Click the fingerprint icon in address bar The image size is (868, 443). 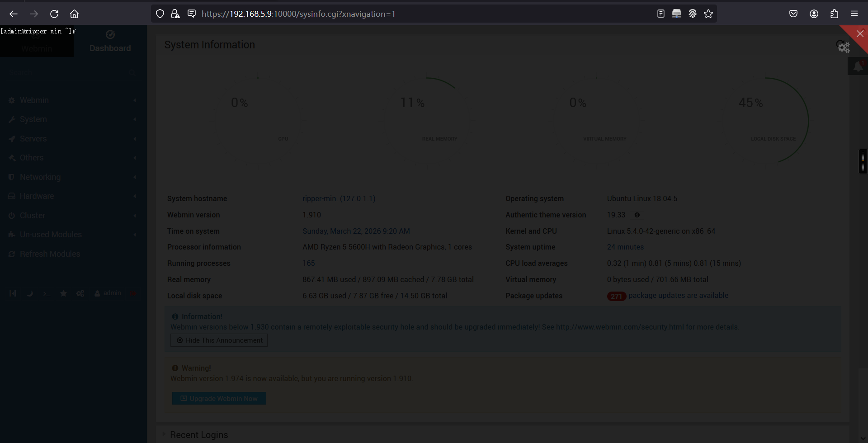pos(693,14)
